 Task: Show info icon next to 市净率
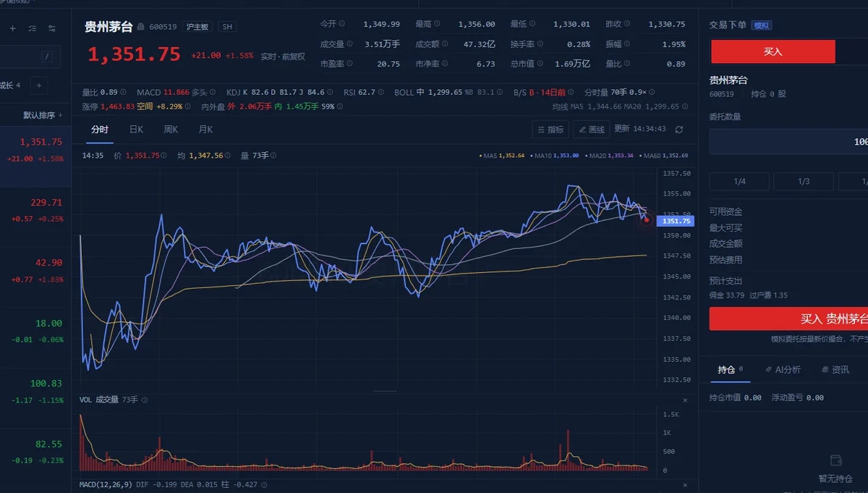[445, 64]
